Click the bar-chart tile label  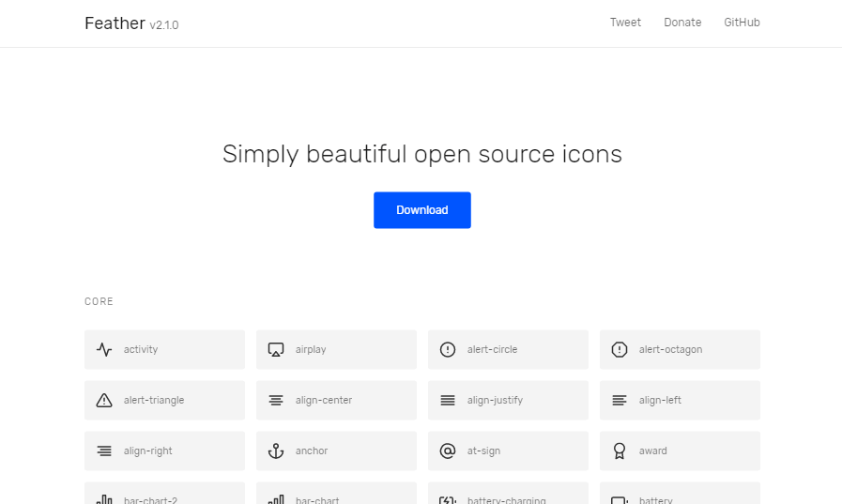coord(317,499)
